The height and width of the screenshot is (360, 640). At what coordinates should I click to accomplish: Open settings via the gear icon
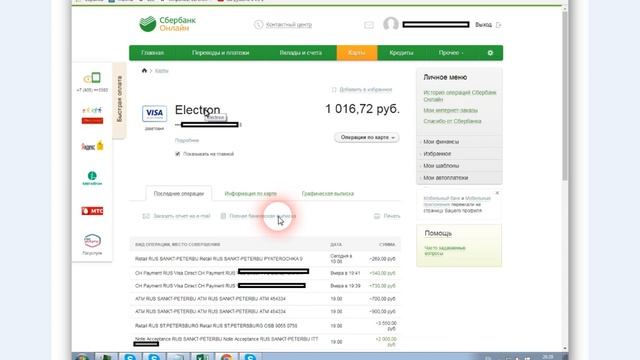[490, 53]
